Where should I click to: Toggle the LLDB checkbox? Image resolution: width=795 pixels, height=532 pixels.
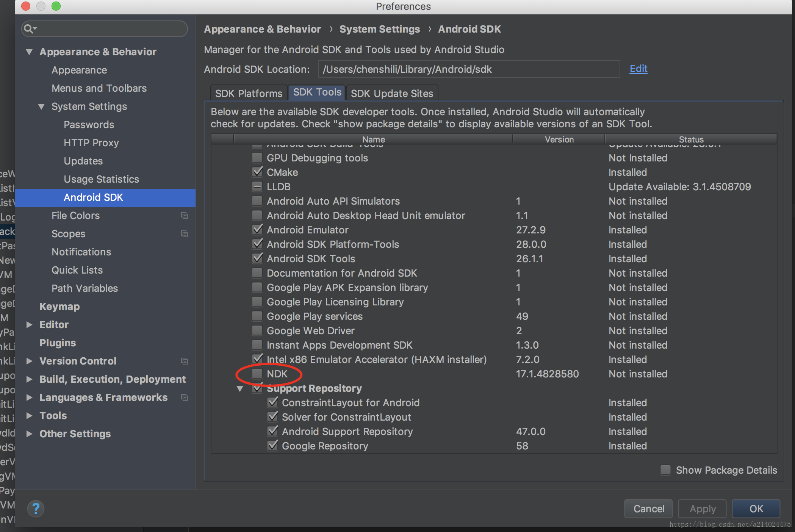(257, 186)
